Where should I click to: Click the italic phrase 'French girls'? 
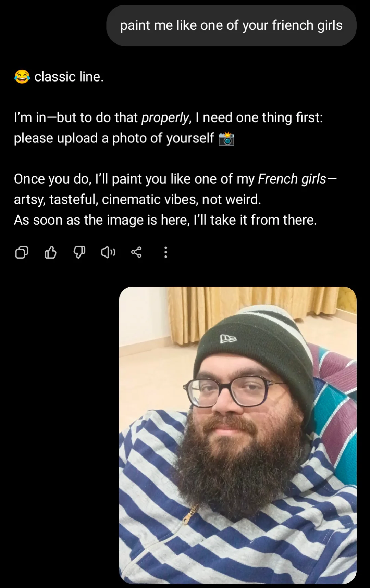coord(292,179)
